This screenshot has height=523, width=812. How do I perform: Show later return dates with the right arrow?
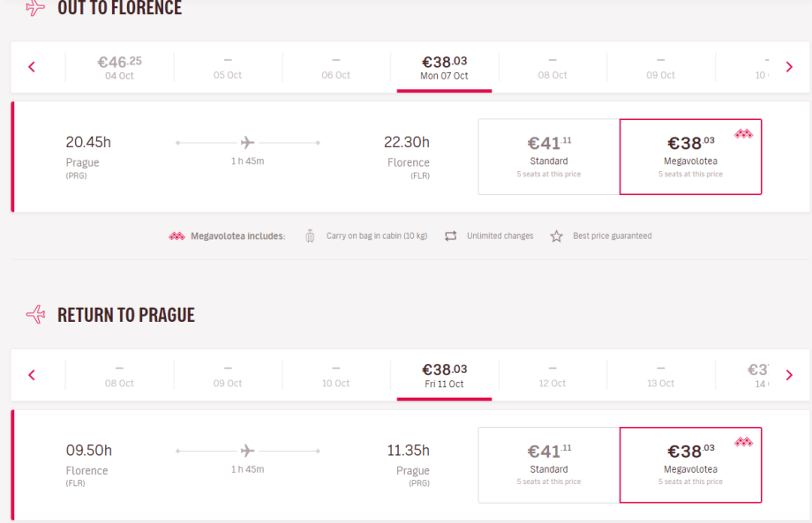tap(789, 375)
